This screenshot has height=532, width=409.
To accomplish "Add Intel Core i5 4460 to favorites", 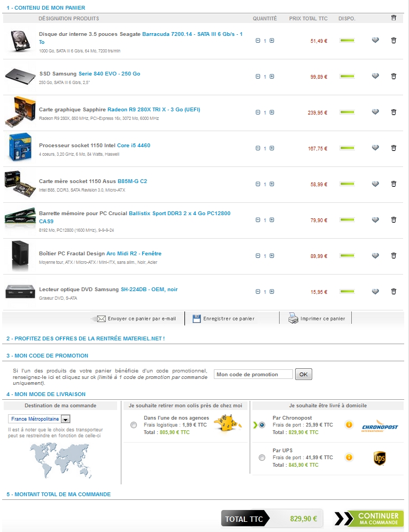I will click(x=375, y=148).
